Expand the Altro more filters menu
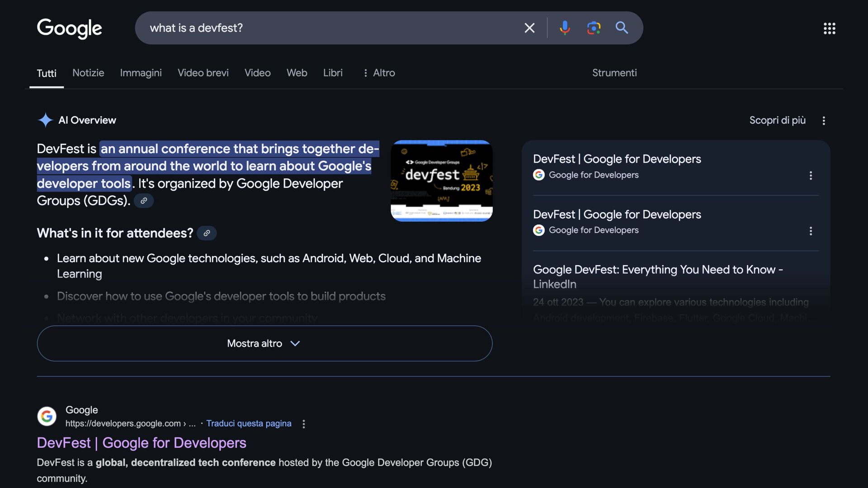 click(379, 73)
